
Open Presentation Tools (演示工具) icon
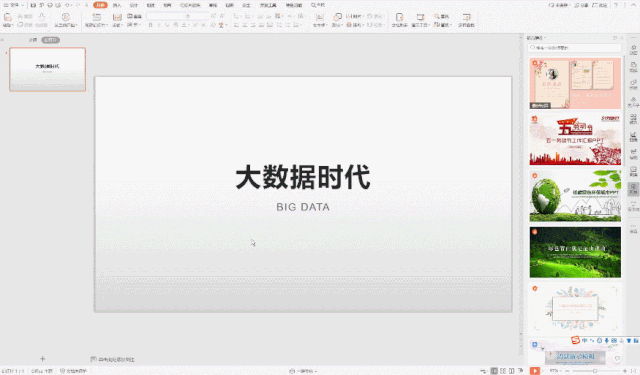pos(420,17)
